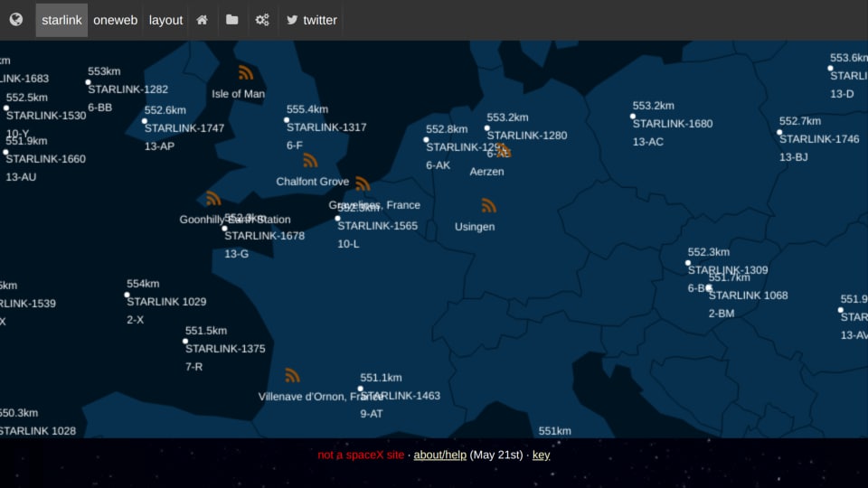Click the Usingen station label
The image size is (868, 488).
475,226
